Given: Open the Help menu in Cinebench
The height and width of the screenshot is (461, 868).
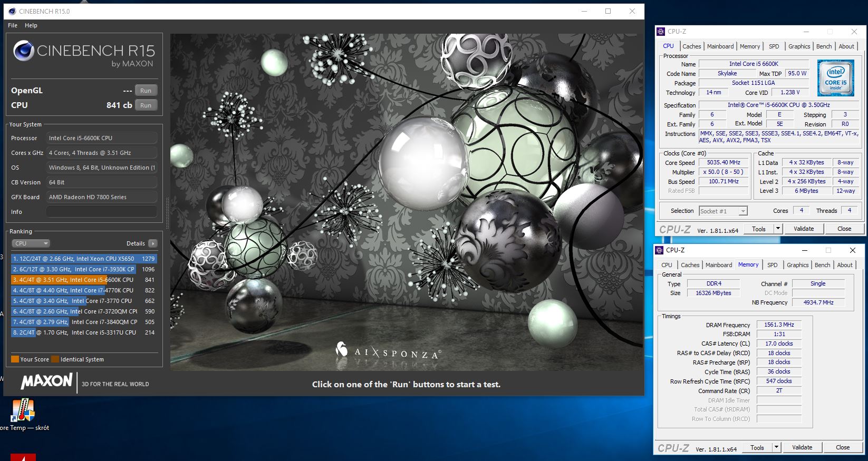Looking at the screenshot, I should click(31, 25).
